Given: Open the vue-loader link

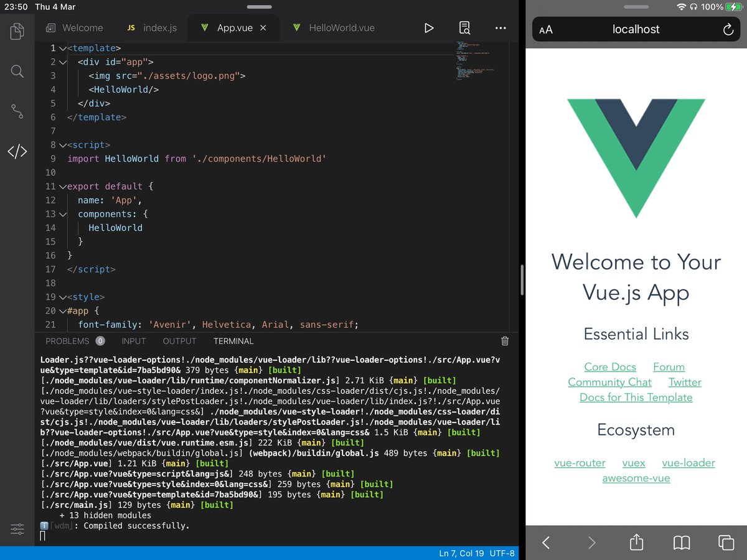Looking at the screenshot, I should (688, 463).
